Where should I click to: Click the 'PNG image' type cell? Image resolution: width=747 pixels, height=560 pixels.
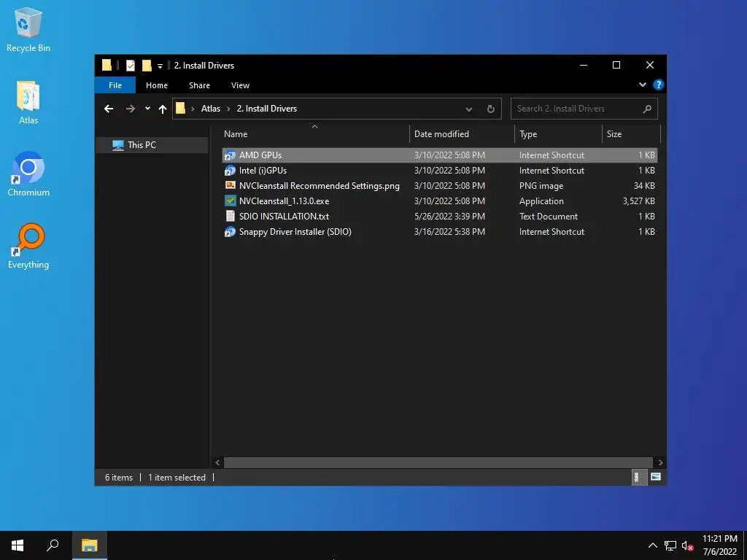[x=541, y=186]
